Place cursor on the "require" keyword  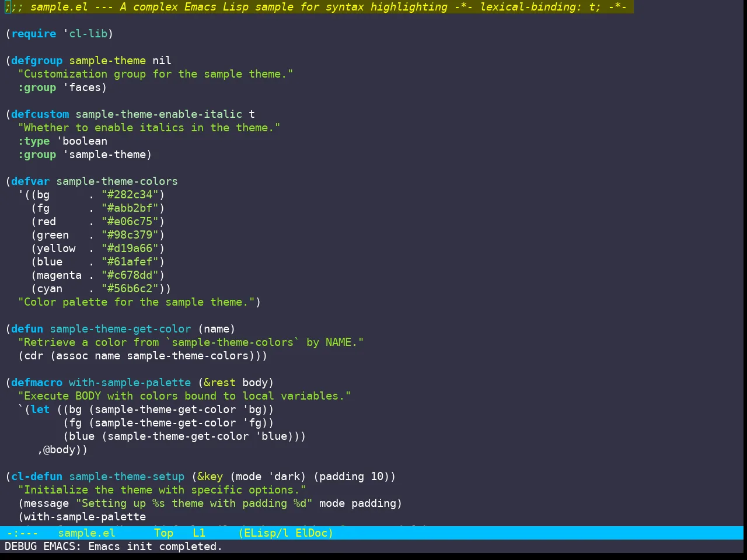34,34
